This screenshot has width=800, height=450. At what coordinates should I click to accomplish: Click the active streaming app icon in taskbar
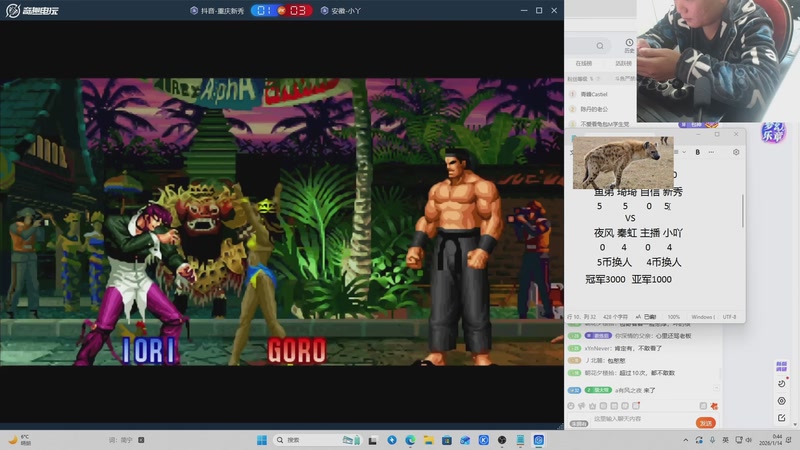tap(539, 440)
